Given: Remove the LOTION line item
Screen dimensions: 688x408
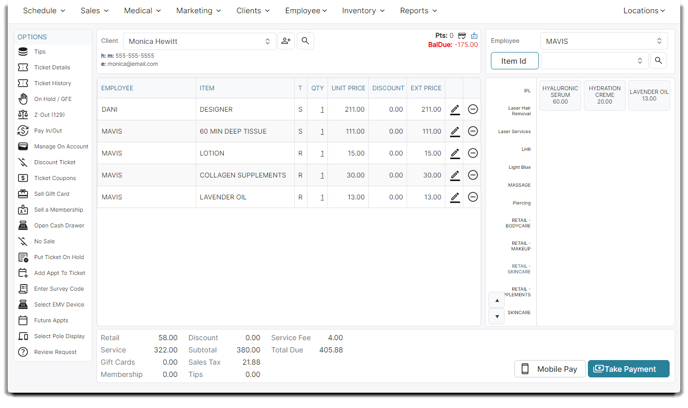Looking at the screenshot, I should 473,153.
